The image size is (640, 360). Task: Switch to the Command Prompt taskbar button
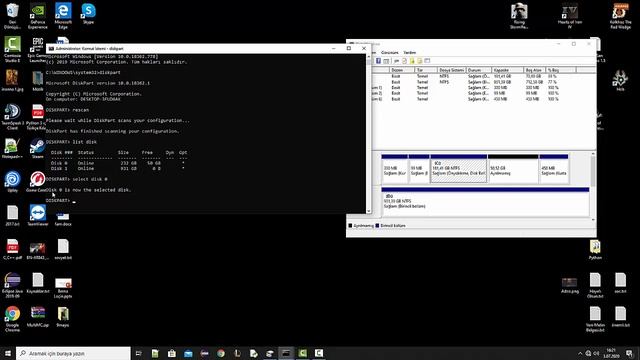tap(286, 353)
